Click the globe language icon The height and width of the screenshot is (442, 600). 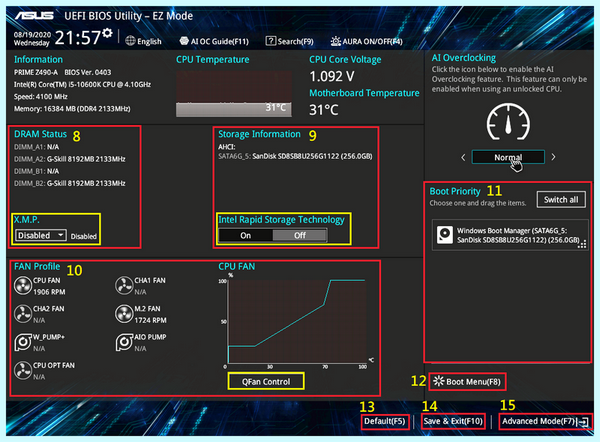130,41
